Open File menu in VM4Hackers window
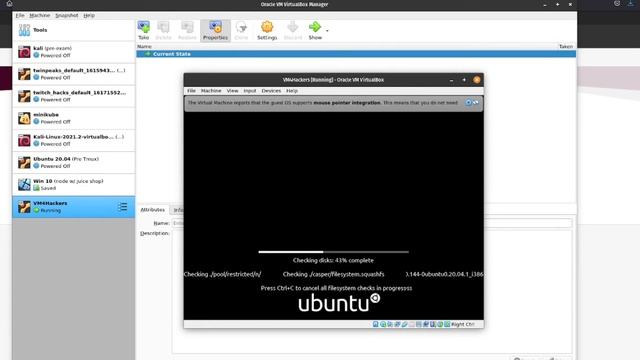The height and width of the screenshot is (360, 640). coord(191,91)
